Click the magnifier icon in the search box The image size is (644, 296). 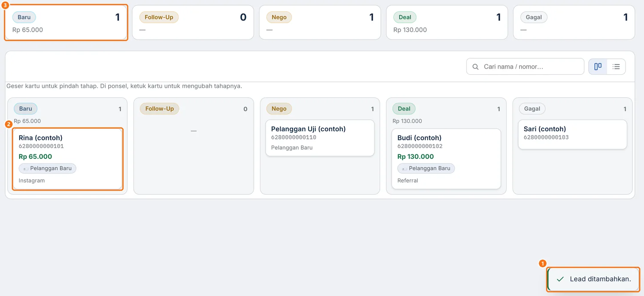pos(475,66)
